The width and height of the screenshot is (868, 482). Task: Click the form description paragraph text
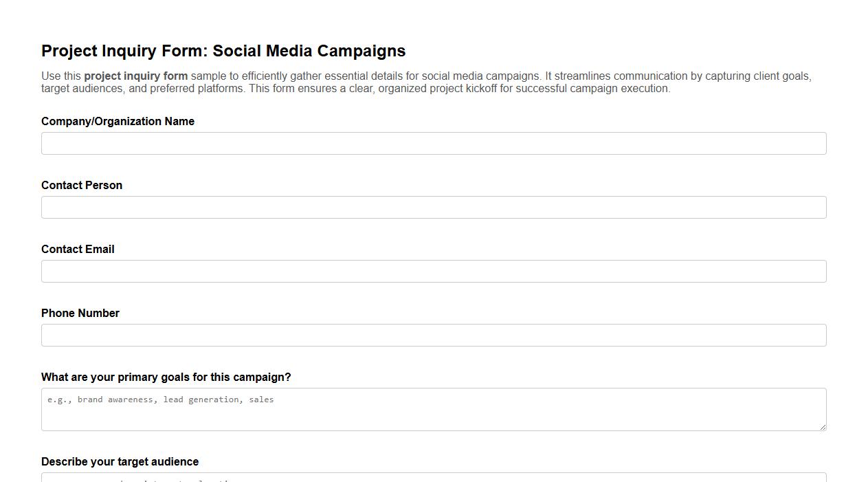[426, 82]
